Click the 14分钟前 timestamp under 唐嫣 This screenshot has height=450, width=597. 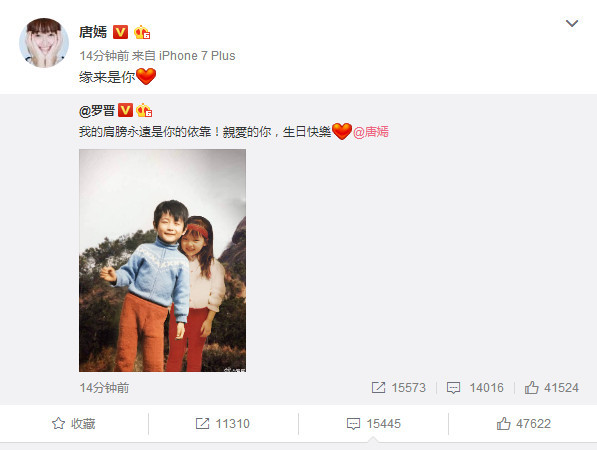click(x=104, y=56)
